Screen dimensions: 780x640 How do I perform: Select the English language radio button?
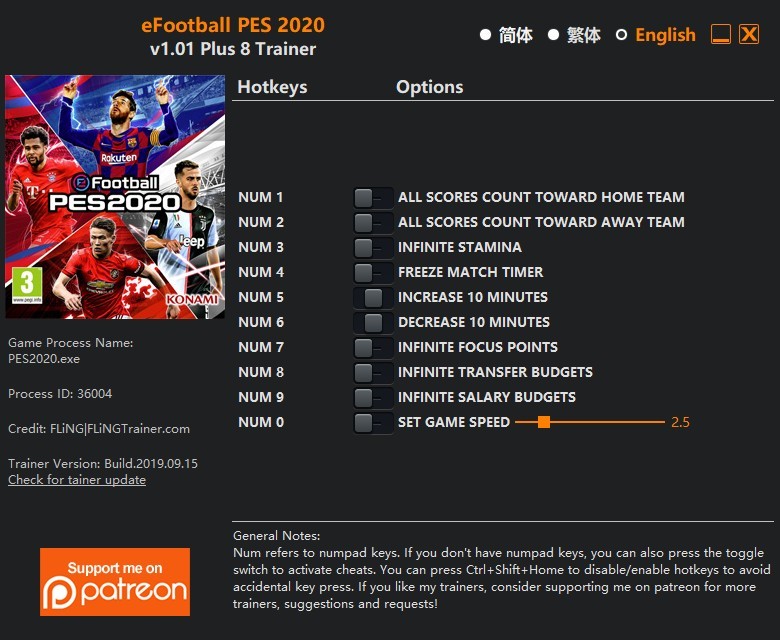(621, 35)
